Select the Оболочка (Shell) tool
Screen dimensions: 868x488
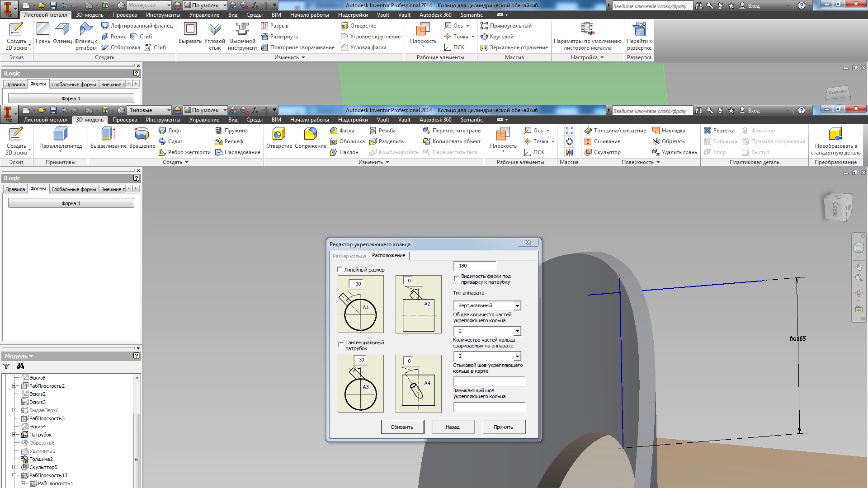[347, 141]
